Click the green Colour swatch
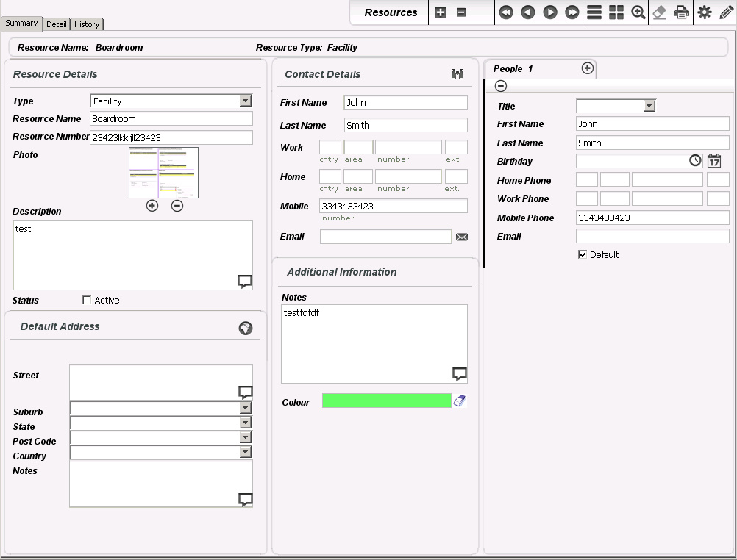This screenshot has height=560, width=737. (x=386, y=401)
